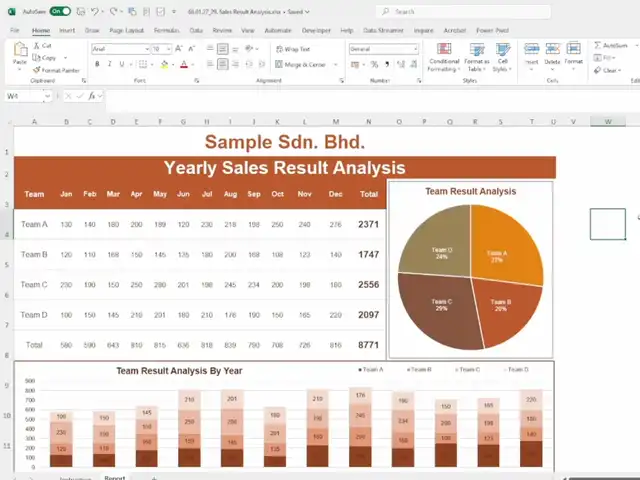640x480 pixels.
Task: Open the Developer ribbon tab
Action: (x=316, y=30)
